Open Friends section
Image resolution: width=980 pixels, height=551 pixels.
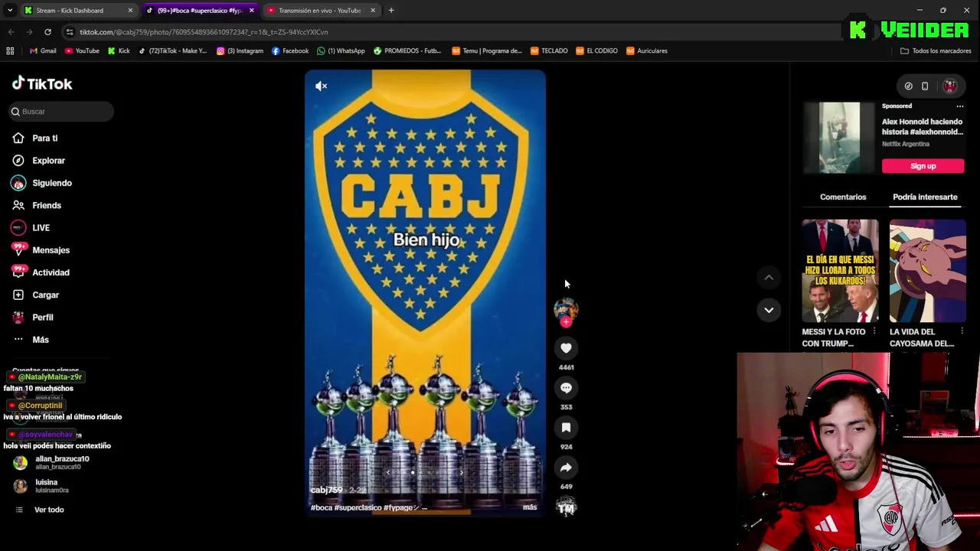[46, 205]
